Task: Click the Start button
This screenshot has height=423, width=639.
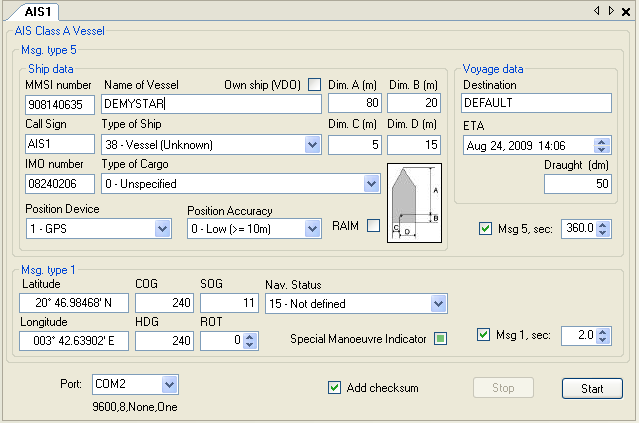Action: [x=592, y=388]
